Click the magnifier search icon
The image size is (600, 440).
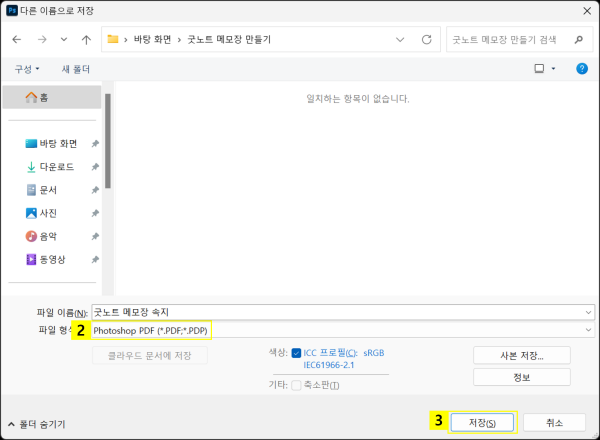[579, 39]
